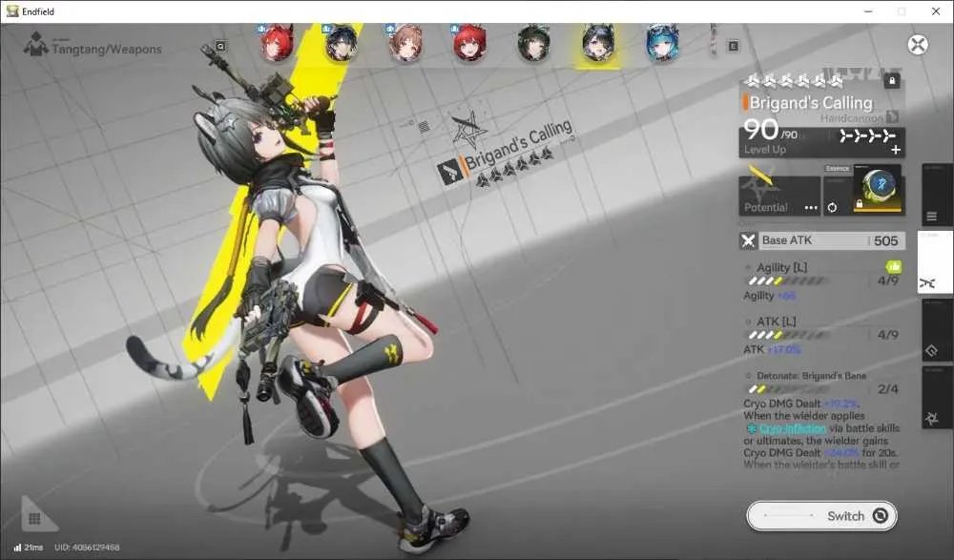954x560 pixels.
Task: Click the essence swap refresh icon
Action: coord(832,208)
